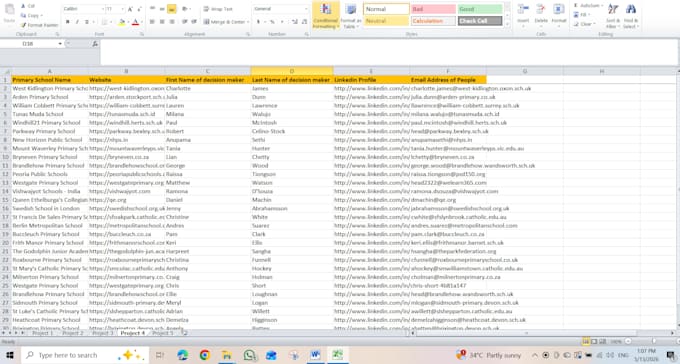Open Orientation text rotation menu

[186, 9]
